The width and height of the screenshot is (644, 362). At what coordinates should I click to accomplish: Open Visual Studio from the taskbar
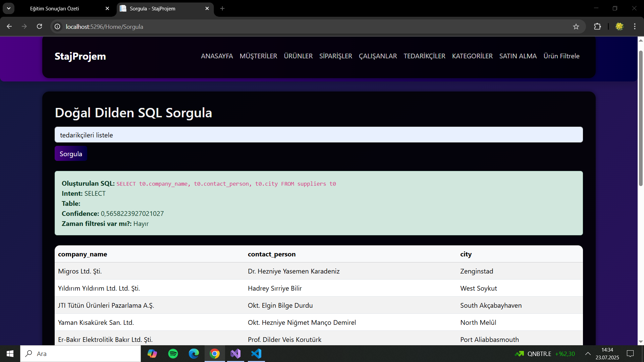pyautogui.click(x=235, y=354)
